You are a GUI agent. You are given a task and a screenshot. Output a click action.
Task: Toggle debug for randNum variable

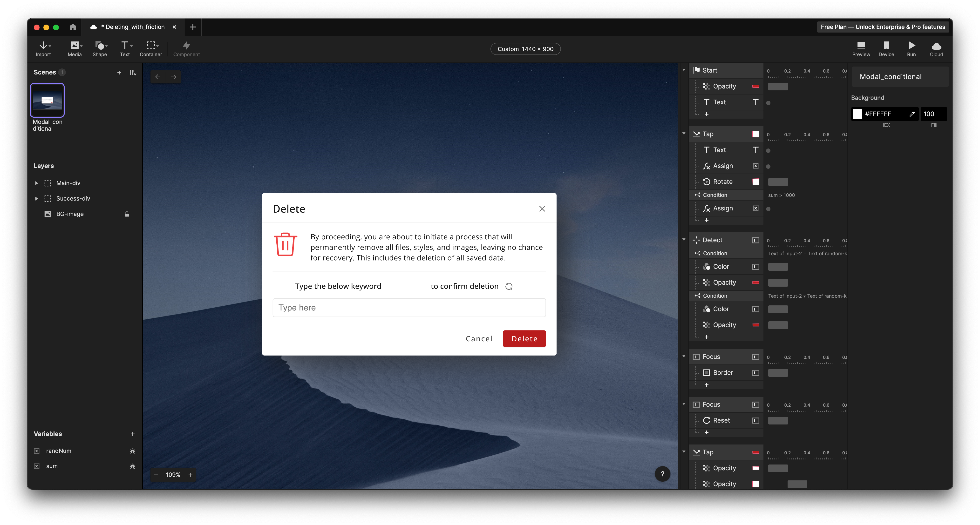132,451
